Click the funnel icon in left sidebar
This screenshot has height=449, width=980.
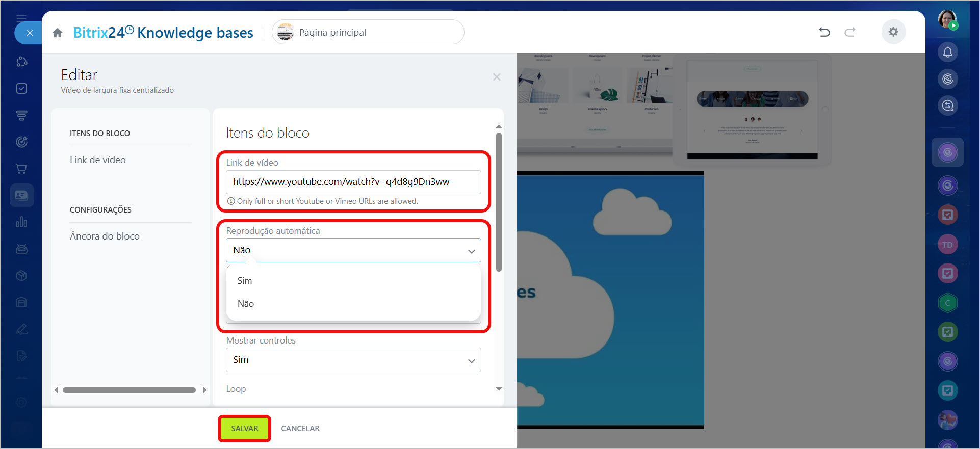point(21,115)
